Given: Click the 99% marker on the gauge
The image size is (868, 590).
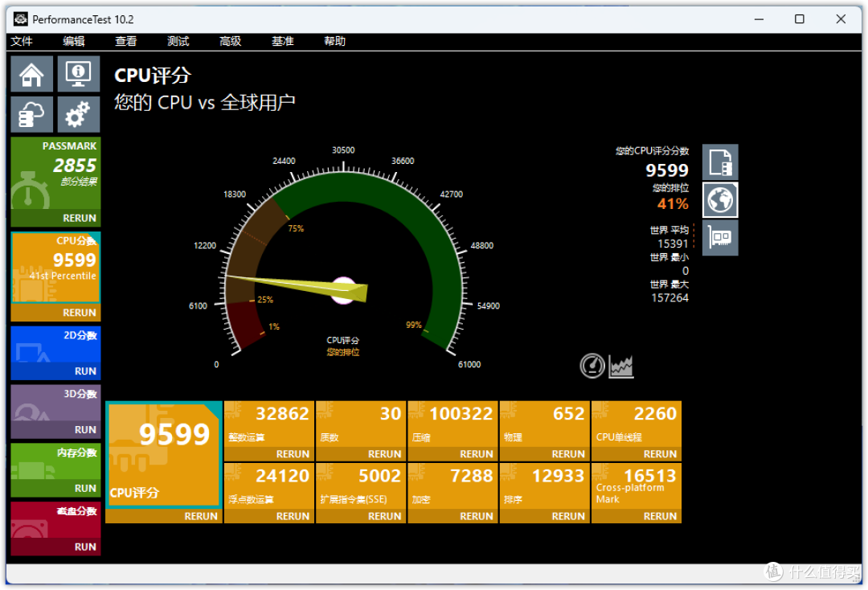Looking at the screenshot, I should point(414,325).
